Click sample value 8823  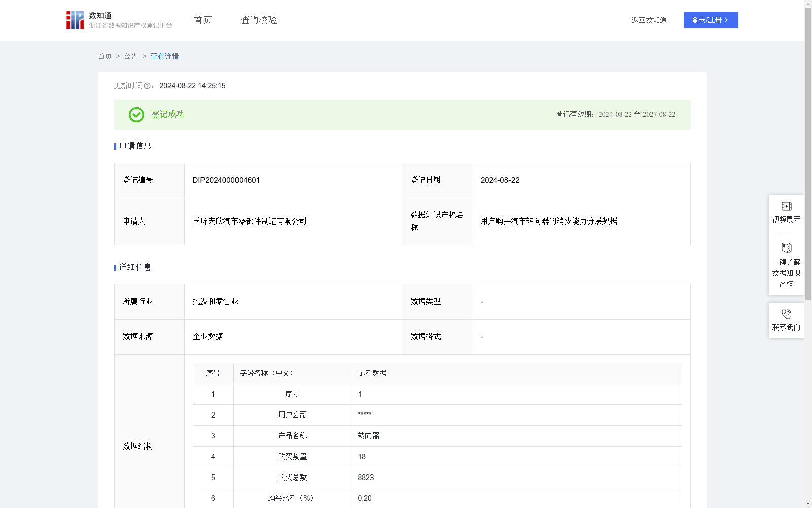(x=366, y=478)
